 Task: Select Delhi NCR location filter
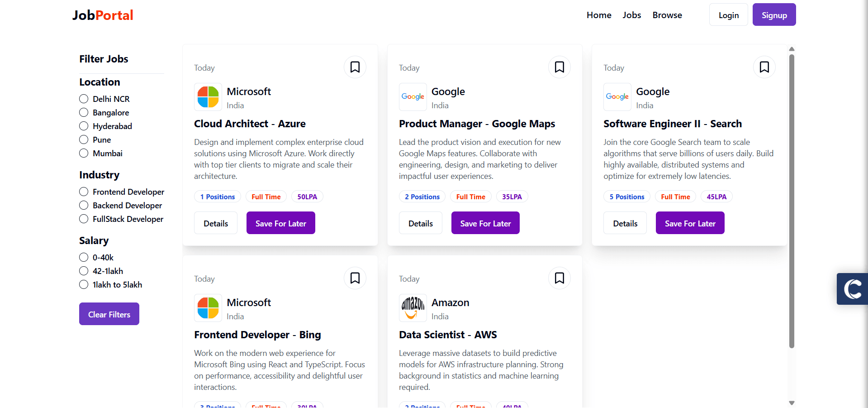click(84, 99)
